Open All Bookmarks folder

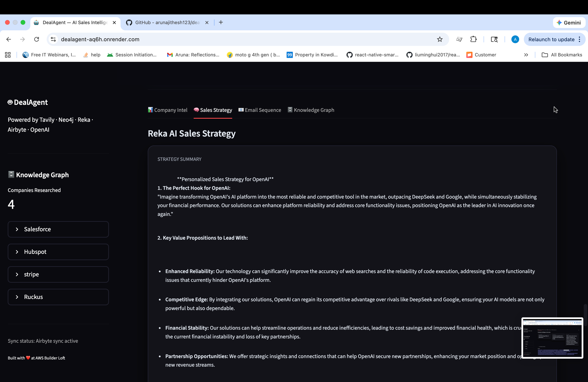(562, 55)
